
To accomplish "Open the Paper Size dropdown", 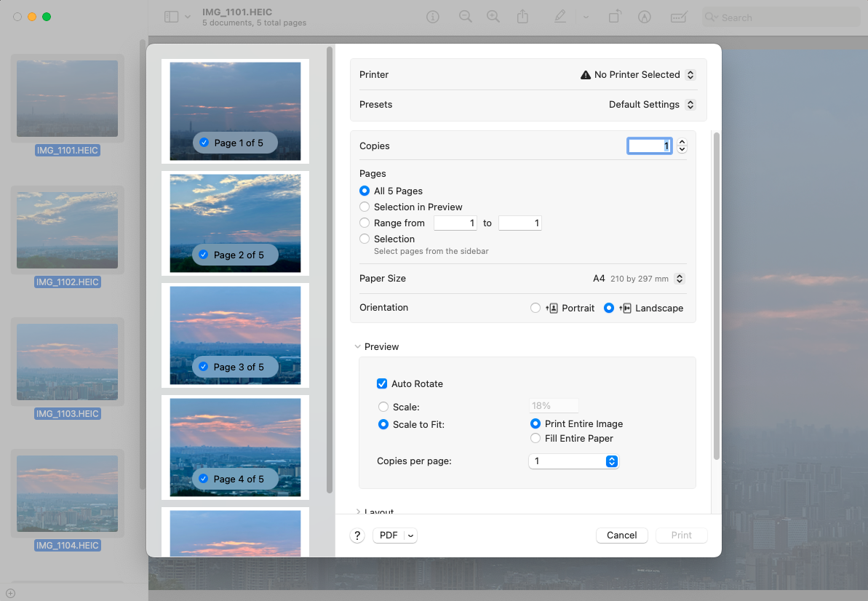I will [679, 278].
